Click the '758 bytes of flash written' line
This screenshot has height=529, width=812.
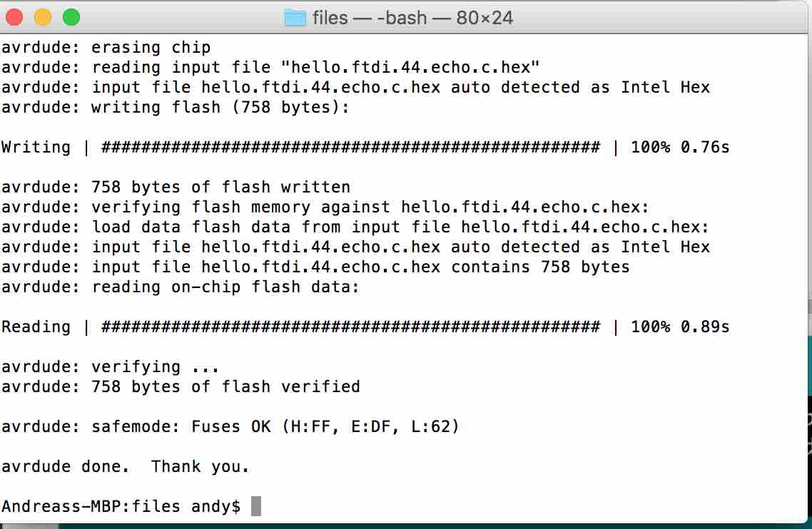176,188
